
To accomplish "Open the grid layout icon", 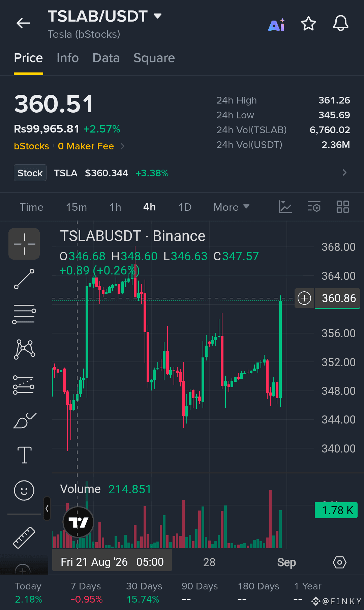I will tap(343, 207).
